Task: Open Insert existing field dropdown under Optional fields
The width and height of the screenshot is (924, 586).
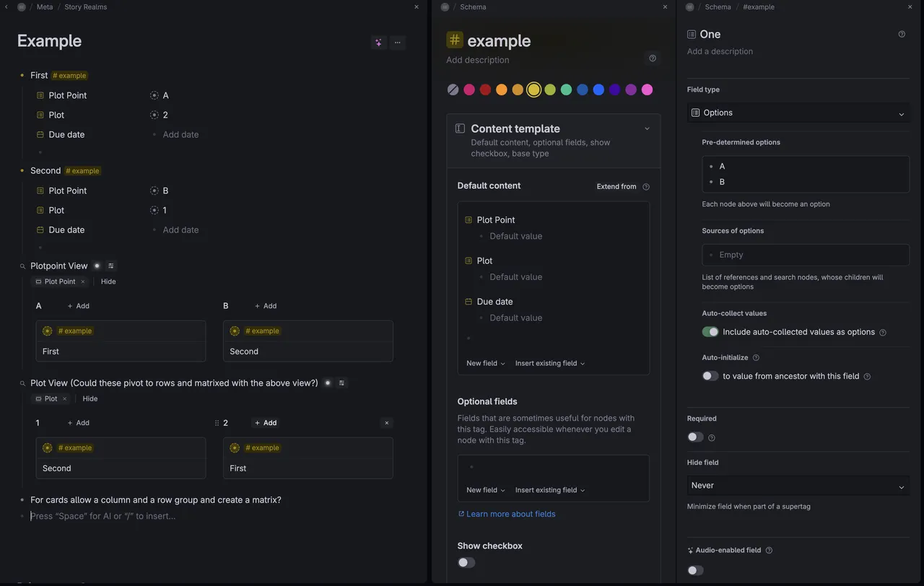Action: (550, 490)
